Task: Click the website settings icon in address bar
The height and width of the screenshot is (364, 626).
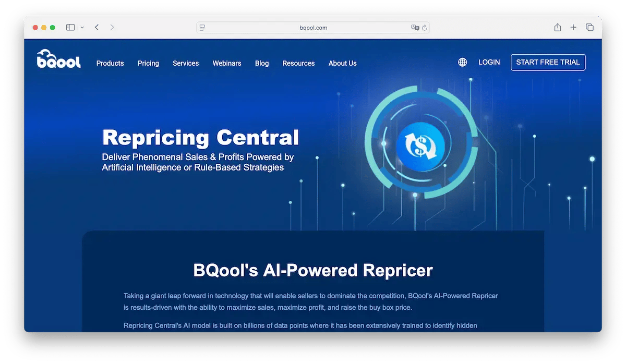Action: 202,27
